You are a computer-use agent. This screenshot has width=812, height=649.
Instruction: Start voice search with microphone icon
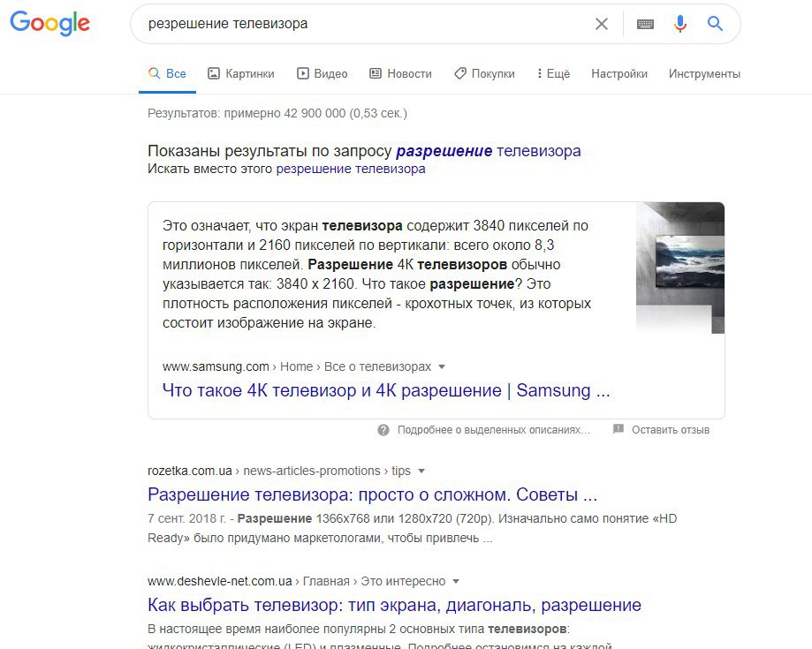(680, 24)
